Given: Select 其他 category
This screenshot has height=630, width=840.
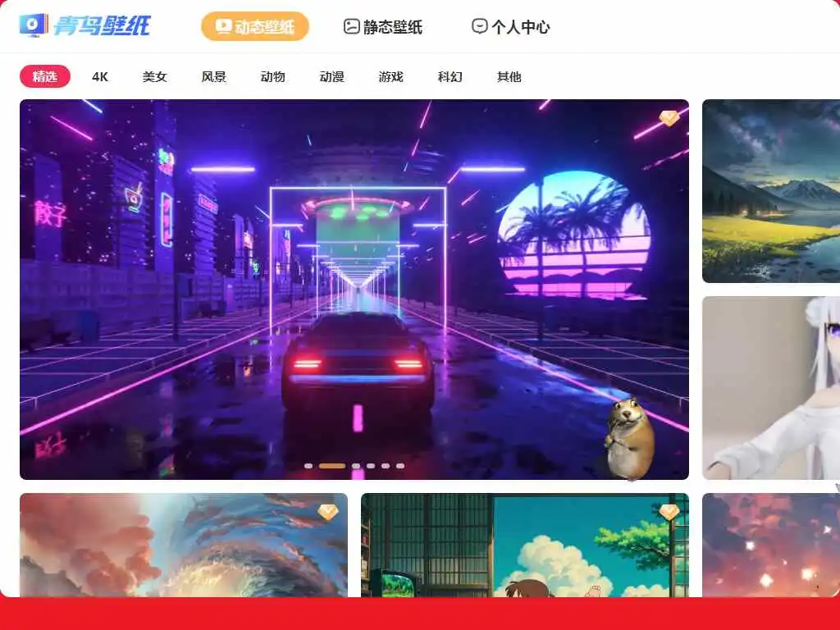Looking at the screenshot, I should (509, 76).
